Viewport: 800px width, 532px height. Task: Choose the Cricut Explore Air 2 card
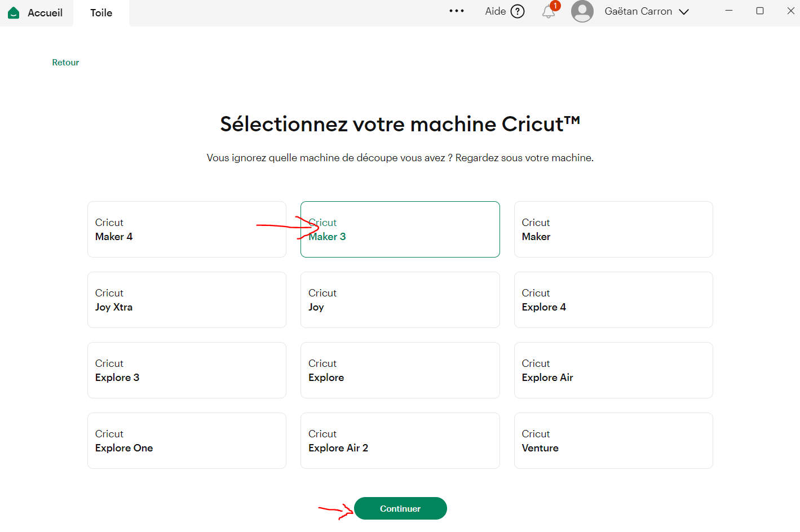[400, 441]
